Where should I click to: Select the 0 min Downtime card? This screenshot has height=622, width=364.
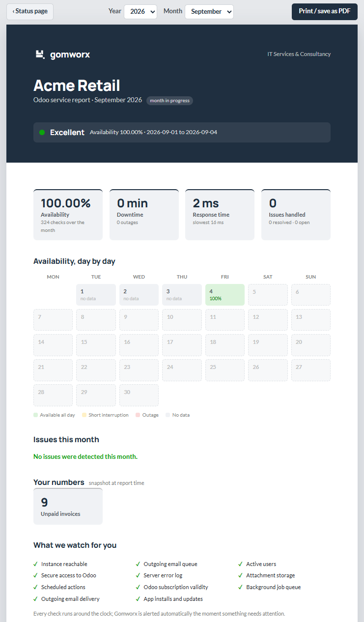coord(144,215)
